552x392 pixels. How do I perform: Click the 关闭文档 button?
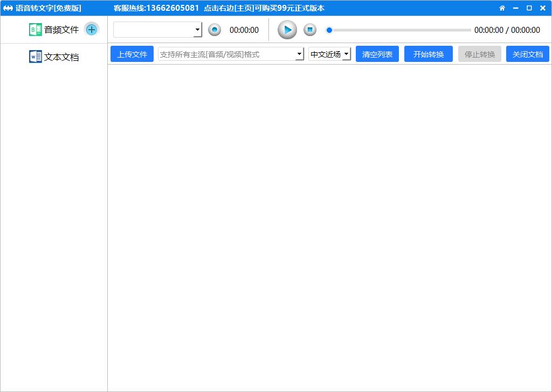[527, 54]
